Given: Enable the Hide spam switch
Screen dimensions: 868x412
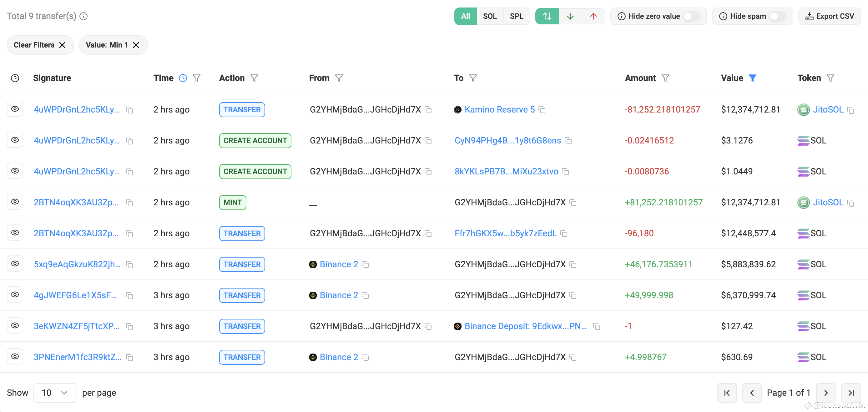Looking at the screenshot, I should (x=777, y=16).
